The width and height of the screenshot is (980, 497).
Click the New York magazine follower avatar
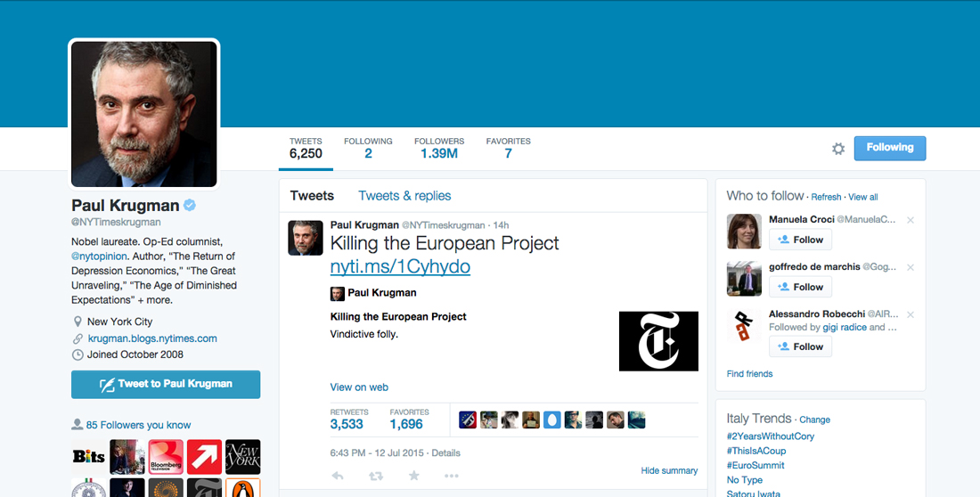(242, 456)
